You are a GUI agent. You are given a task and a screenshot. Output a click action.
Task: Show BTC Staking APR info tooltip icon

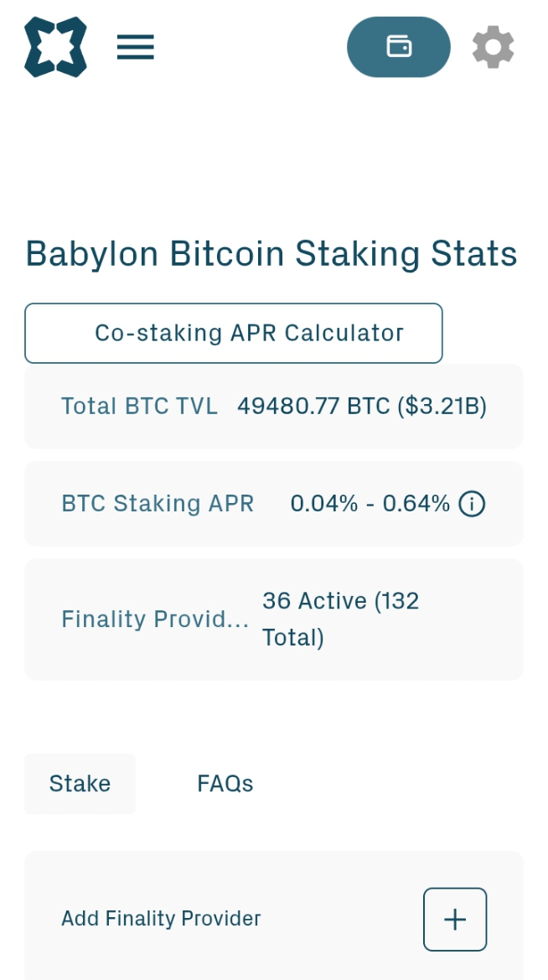(472, 504)
